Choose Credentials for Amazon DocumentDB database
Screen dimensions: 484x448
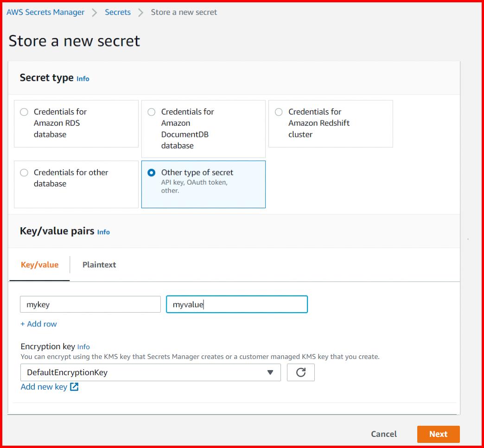[151, 111]
